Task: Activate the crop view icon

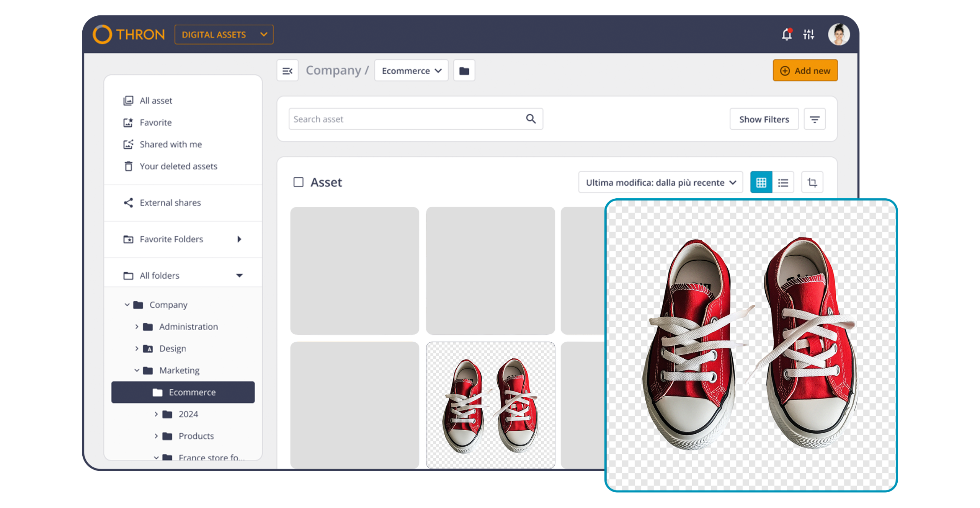Action: pos(812,182)
